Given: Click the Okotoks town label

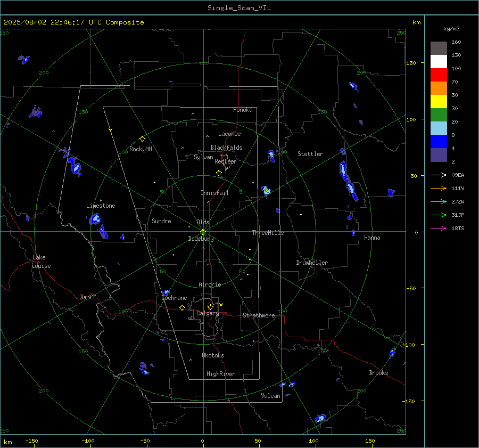Looking at the screenshot, I should 213,355.
